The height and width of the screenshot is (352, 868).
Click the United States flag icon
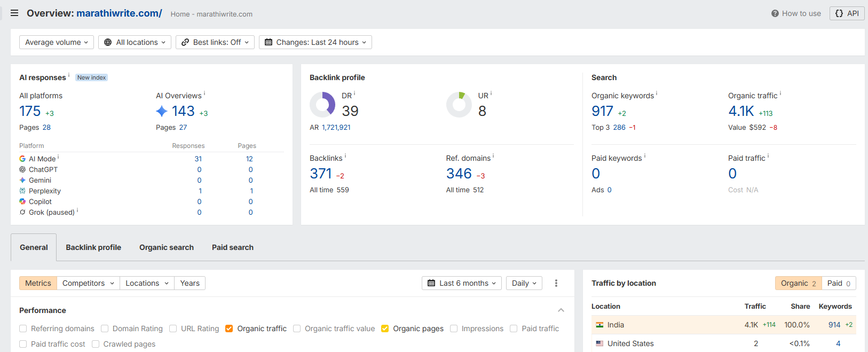[599, 343]
